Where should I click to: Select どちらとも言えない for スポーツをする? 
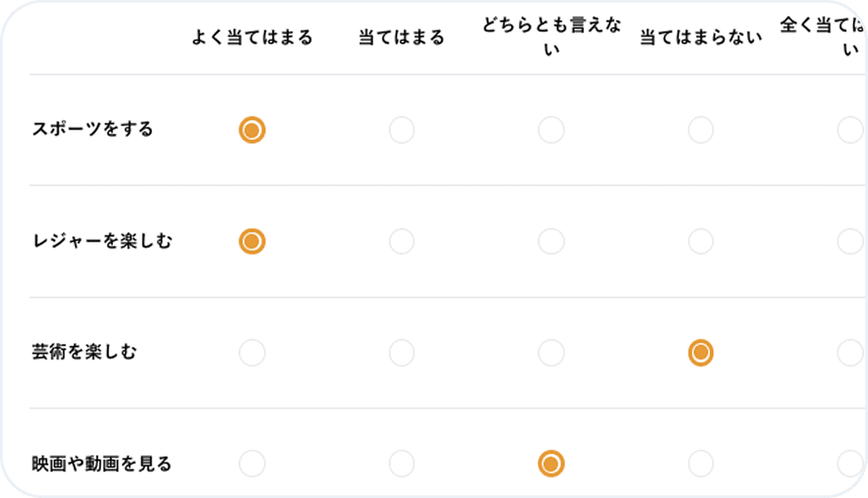[550, 130]
